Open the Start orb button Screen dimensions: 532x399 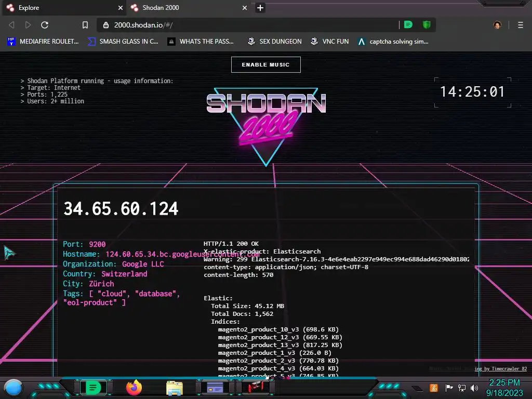(14, 388)
